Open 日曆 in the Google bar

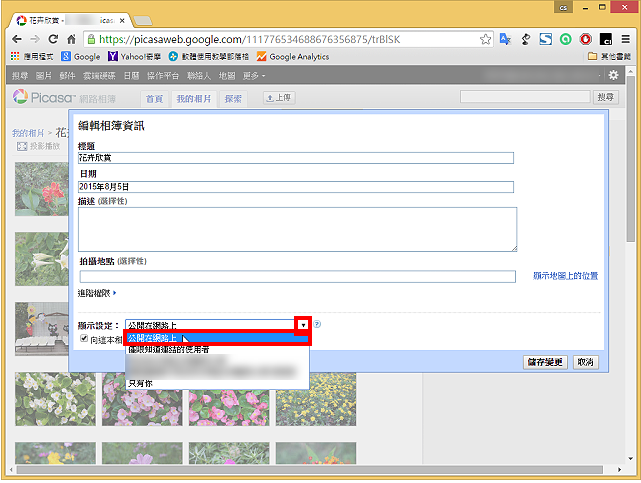pyautogui.click(x=131, y=76)
